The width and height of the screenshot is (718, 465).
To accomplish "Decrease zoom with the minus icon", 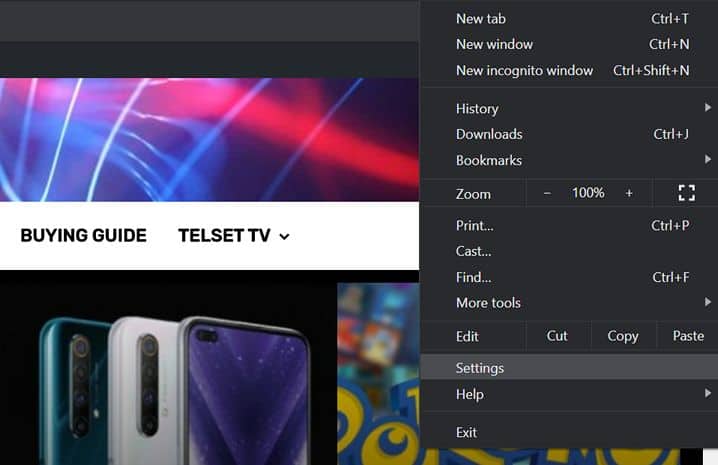I will tap(547, 193).
